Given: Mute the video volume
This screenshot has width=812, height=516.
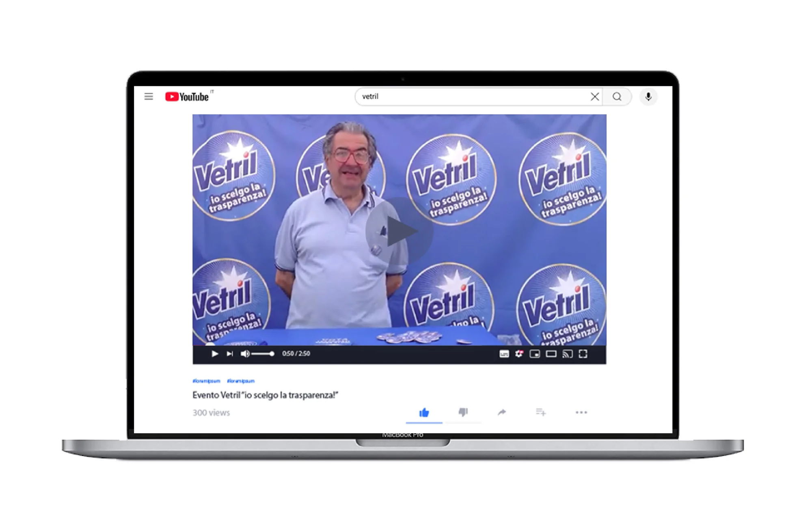Looking at the screenshot, I should (244, 354).
